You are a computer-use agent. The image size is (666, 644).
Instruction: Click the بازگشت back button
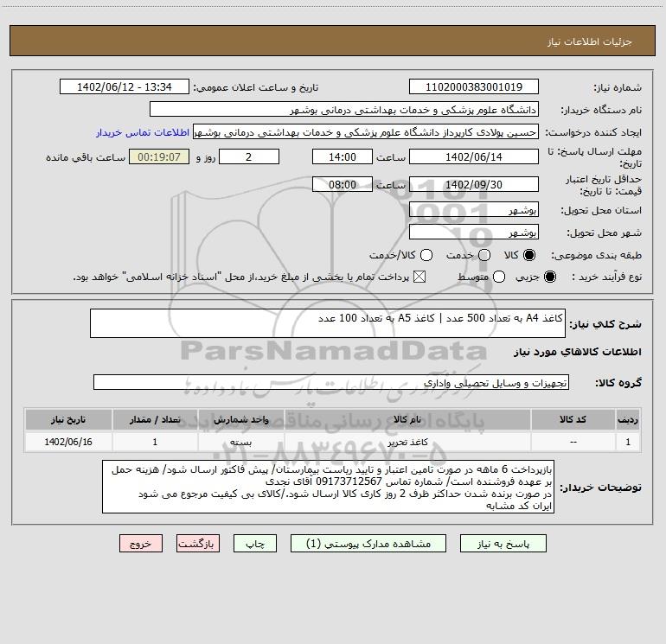[198, 544]
